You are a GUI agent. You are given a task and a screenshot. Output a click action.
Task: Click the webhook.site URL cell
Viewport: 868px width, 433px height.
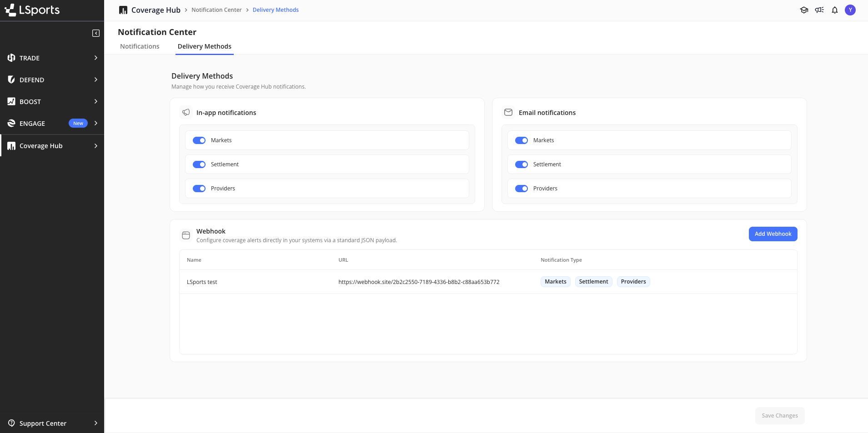tap(419, 282)
